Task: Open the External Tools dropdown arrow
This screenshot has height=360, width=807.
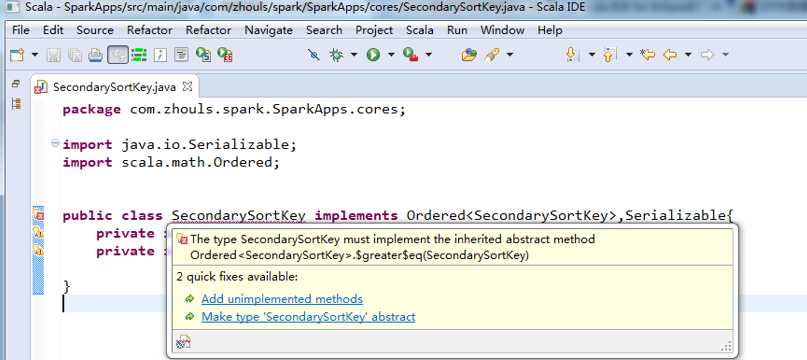Action: [428, 55]
